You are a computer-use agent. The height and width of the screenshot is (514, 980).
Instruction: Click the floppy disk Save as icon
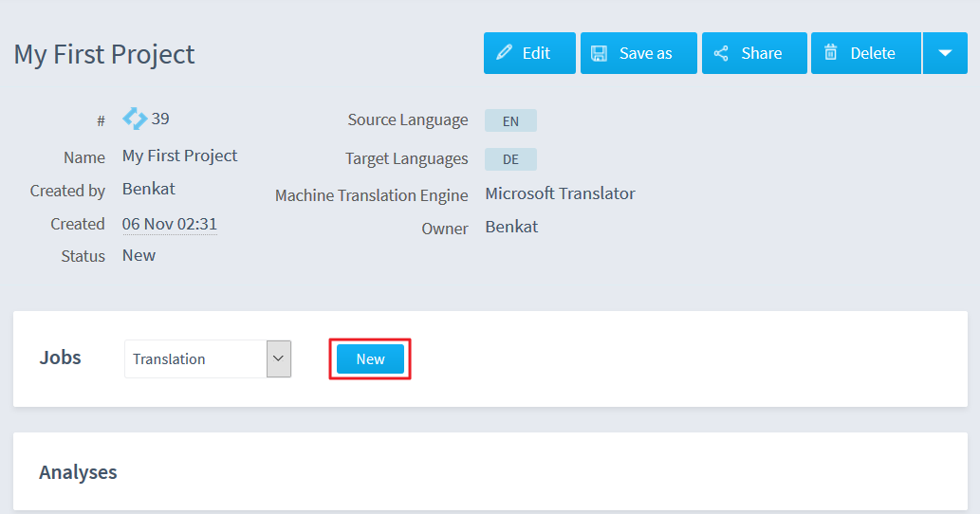click(x=599, y=53)
